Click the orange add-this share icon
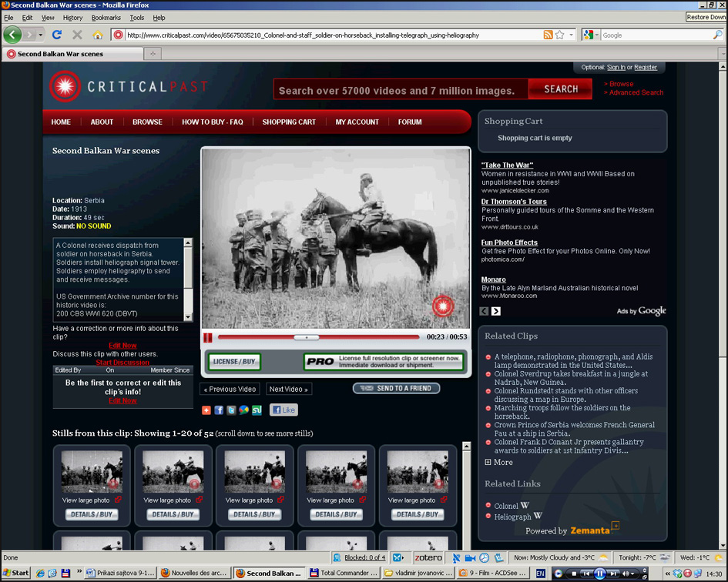 coord(206,410)
